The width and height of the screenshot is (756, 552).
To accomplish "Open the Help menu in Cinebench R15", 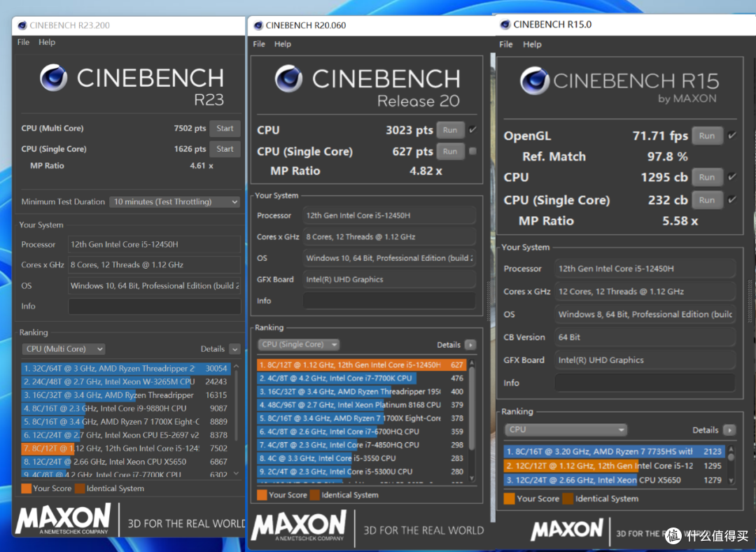I will pos(532,44).
